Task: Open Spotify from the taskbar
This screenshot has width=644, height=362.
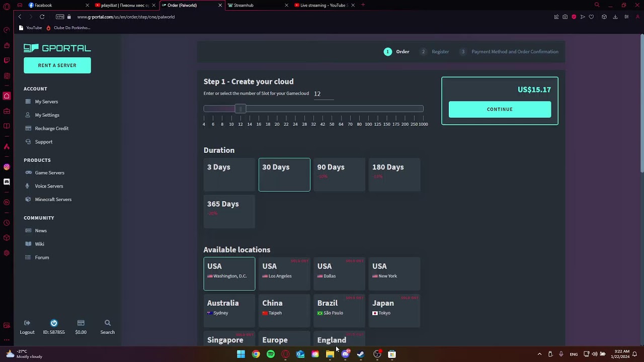Action: pos(271,354)
